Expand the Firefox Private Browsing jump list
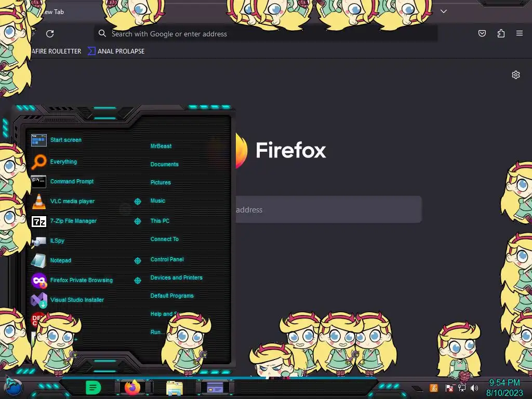 137,280
